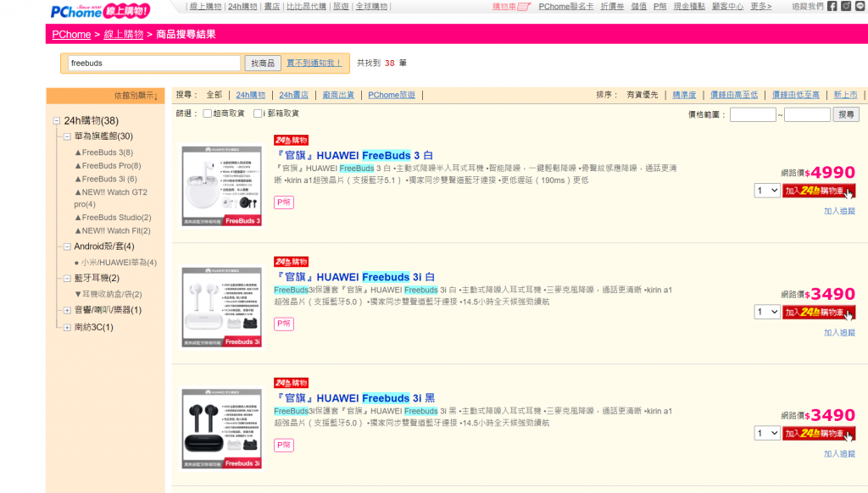Open the Freebuds 3i 白 product thumbnail
This screenshot has width=868, height=493.
222,307
